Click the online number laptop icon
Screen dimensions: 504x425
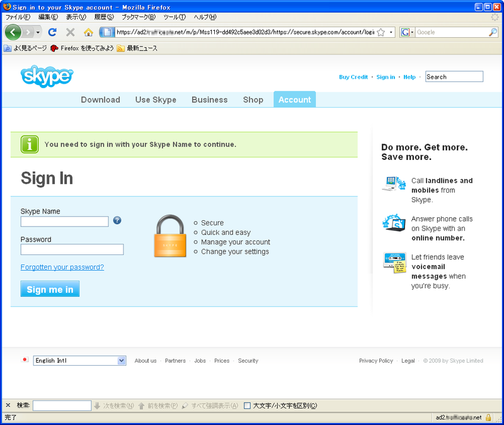(394, 222)
